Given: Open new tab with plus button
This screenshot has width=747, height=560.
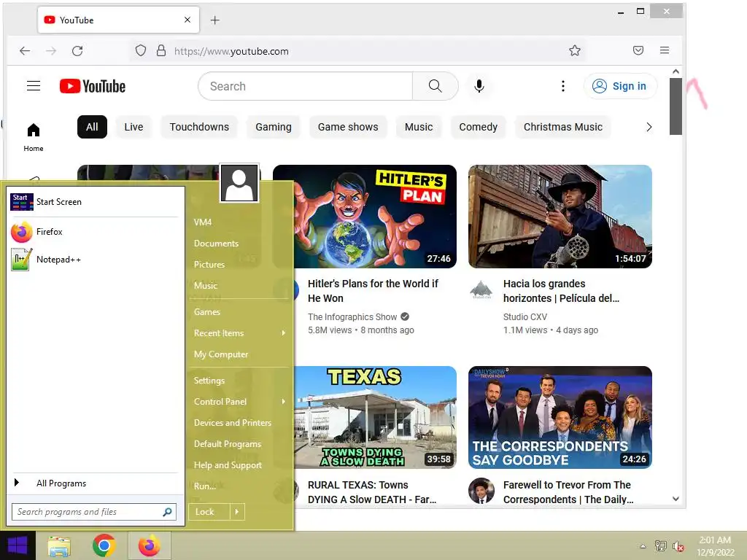Looking at the screenshot, I should [215, 20].
